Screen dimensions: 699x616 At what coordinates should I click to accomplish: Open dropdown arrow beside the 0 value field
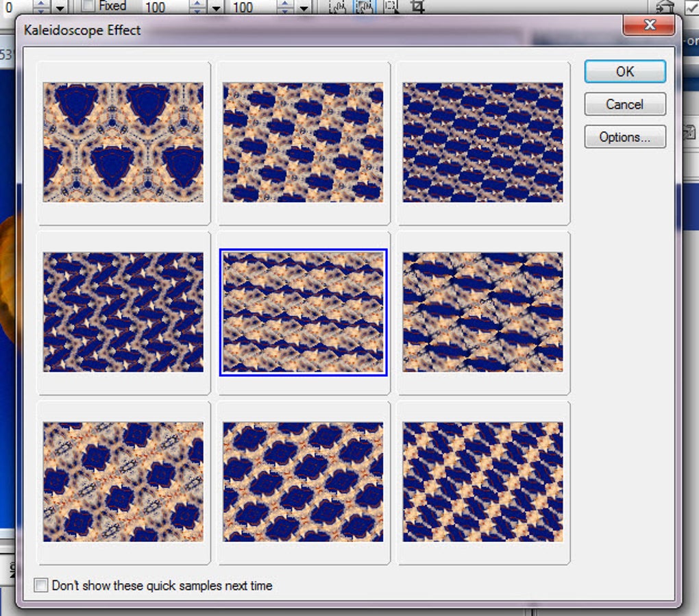(x=60, y=8)
